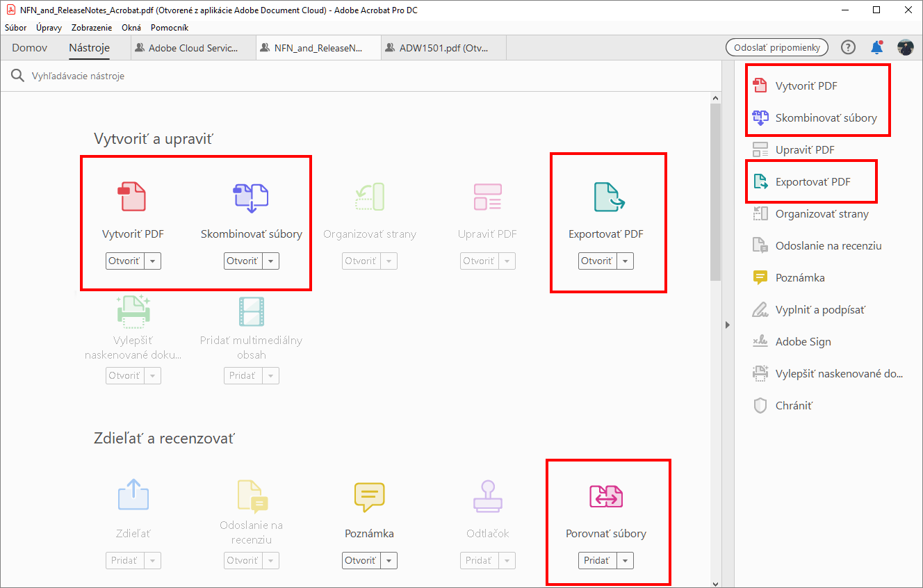Click the Pridať multimediálny obsah film icon
Screen dimensions: 923x588
pyautogui.click(x=251, y=311)
